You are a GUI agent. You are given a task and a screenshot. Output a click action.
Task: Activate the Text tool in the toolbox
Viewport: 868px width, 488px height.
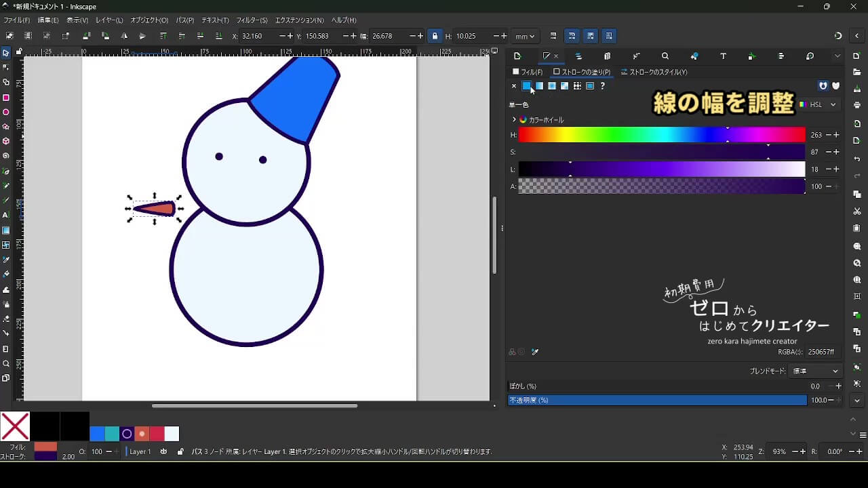click(x=6, y=215)
